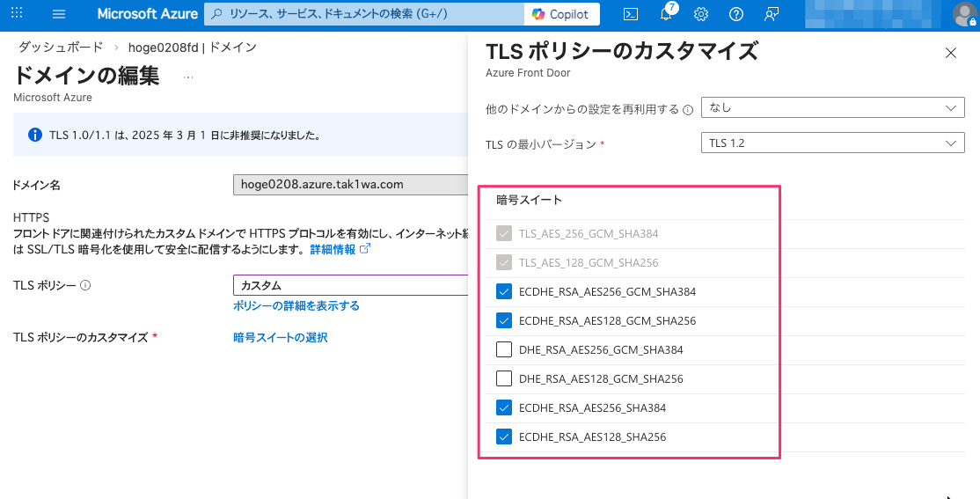Viewport: 980px width, 499px height.
Task: Click the ドメインの編集 page title
Action: coord(87,76)
